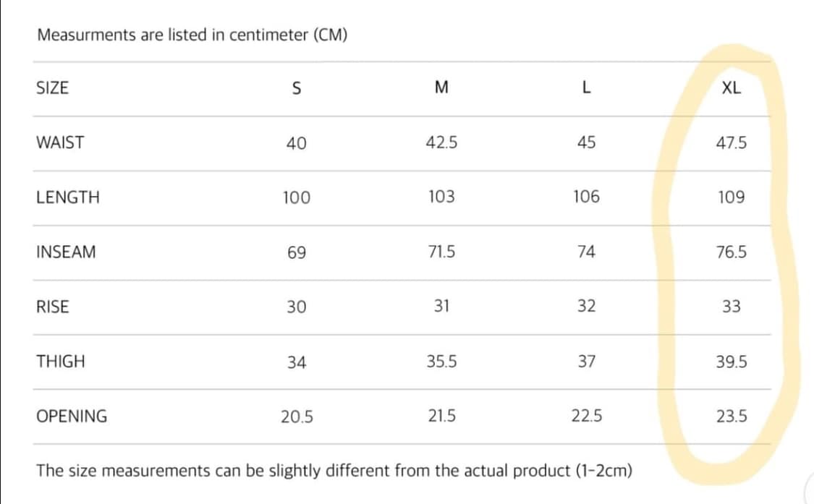This screenshot has width=814, height=504.
Task: Click the LENGTH row label
Action: (x=68, y=197)
